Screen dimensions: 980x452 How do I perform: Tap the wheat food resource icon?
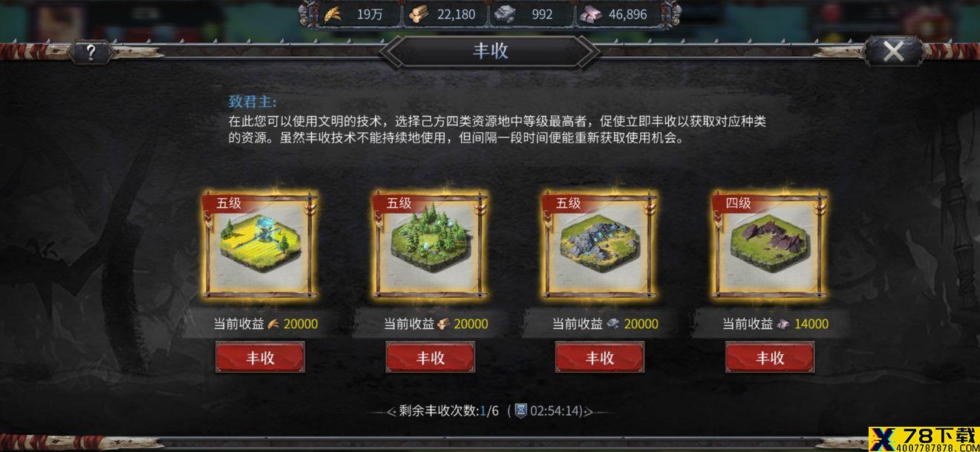coord(333,14)
